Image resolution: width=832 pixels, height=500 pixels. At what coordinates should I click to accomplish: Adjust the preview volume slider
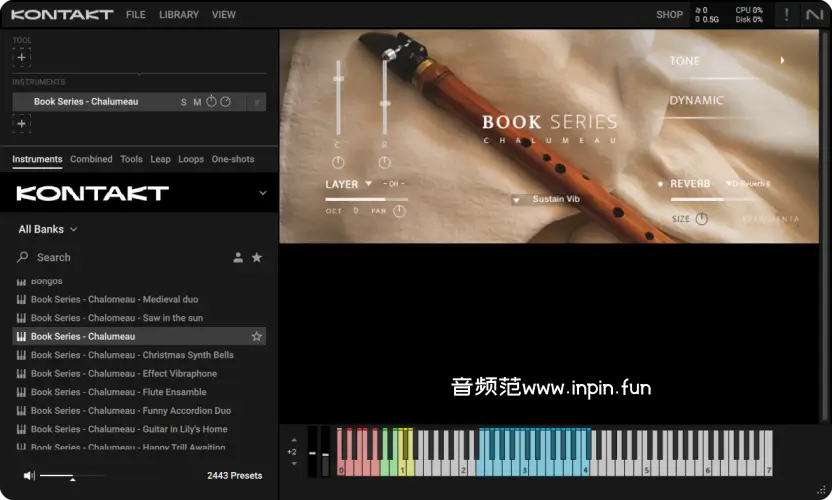click(72, 476)
